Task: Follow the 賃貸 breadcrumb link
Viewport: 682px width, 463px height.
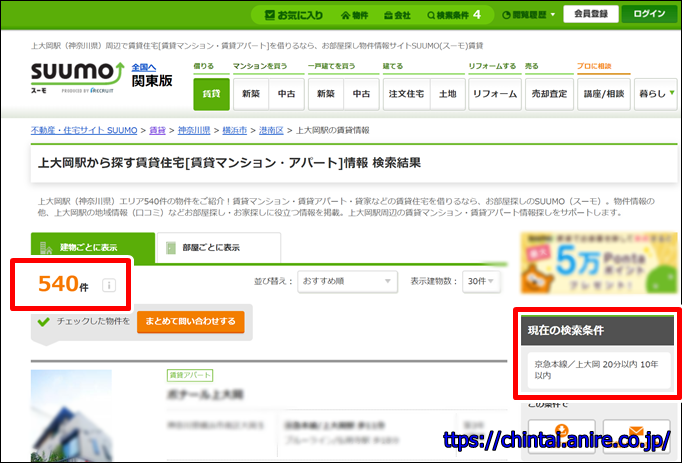Action: [x=157, y=130]
